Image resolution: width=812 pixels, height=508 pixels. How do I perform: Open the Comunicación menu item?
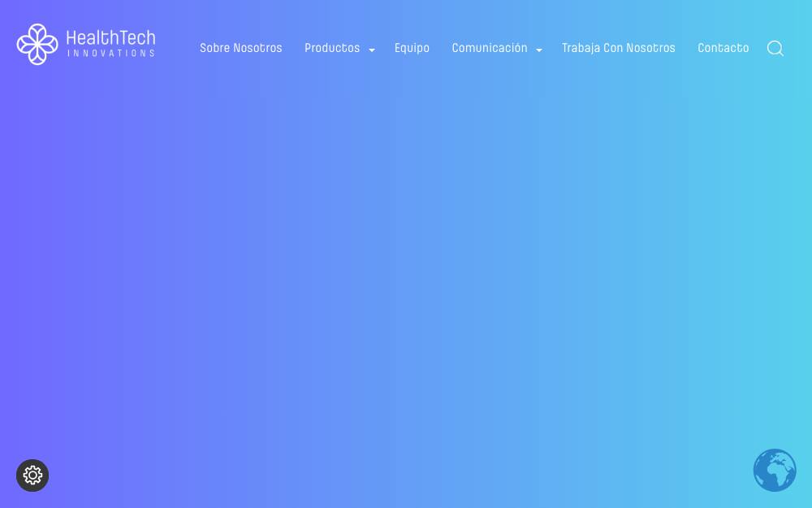click(x=490, y=48)
